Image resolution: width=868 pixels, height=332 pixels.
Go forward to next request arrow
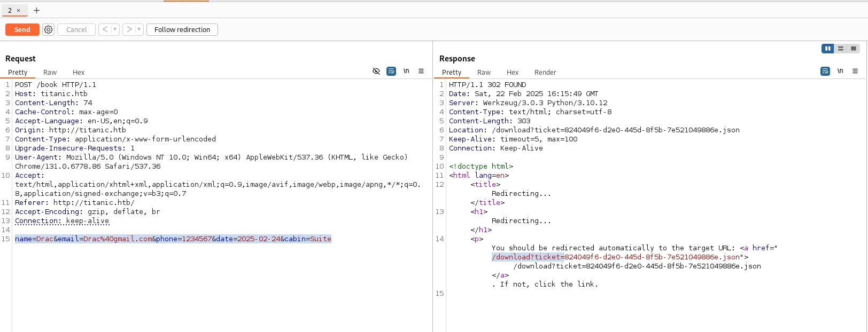[129, 29]
